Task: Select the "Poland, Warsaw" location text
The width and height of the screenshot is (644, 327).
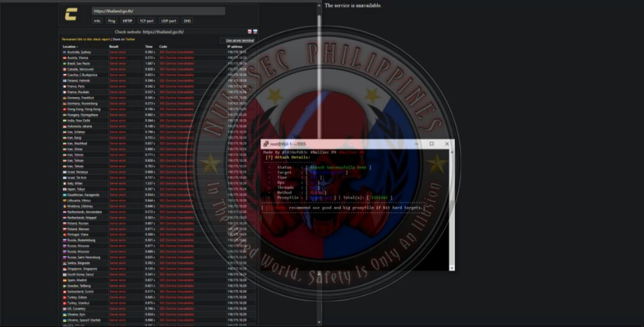Action: click(x=77, y=229)
